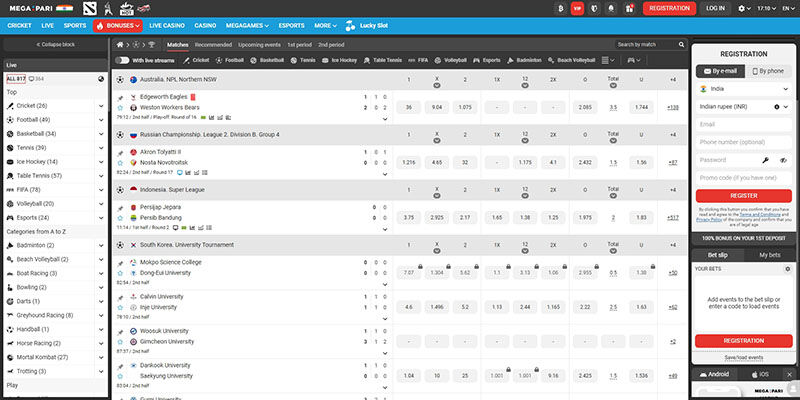Filter live matches by Basketball
The height and width of the screenshot is (400, 800).
[x=267, y=60]
